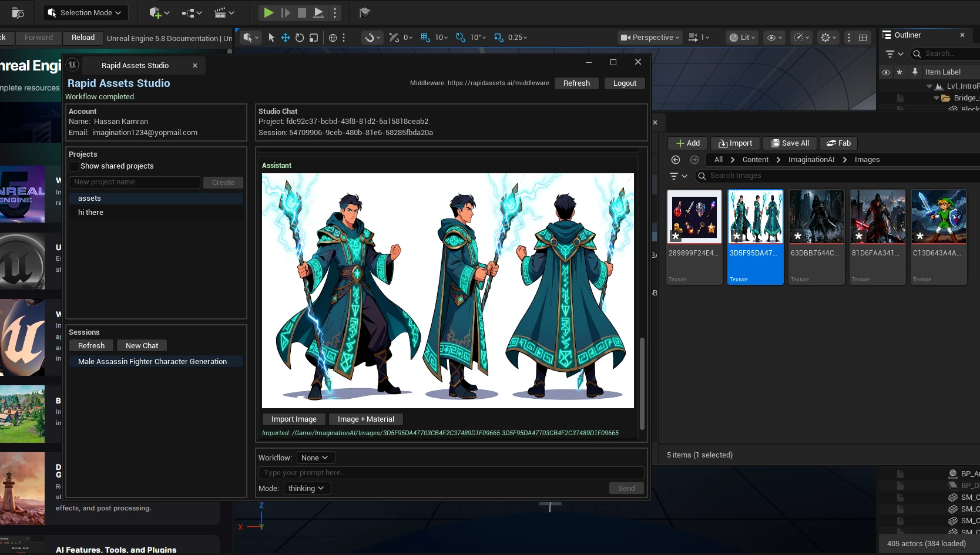
Task: Toggle surface snapping in viewport toolbar
Action: pos(372,38)
